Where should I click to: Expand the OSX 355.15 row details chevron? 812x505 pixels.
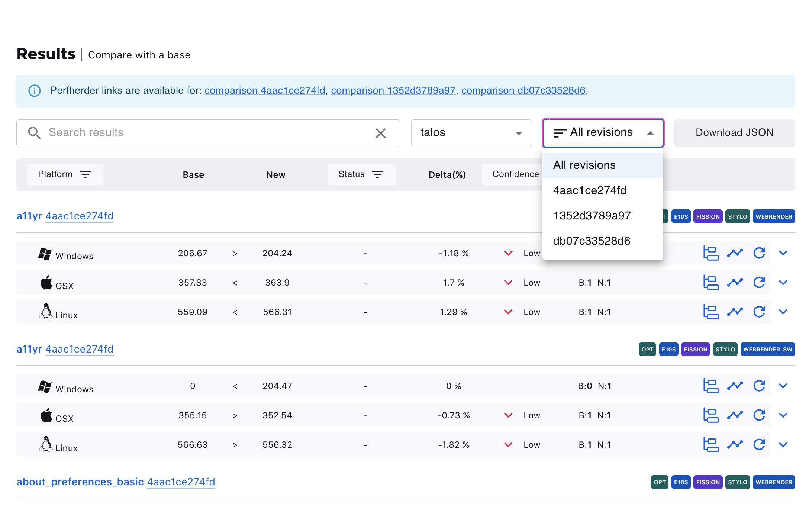click(x=783, y=415)
